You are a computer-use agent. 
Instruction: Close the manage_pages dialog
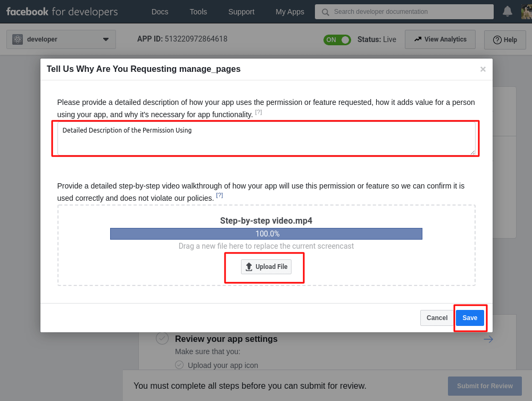(x=483, y=69)
